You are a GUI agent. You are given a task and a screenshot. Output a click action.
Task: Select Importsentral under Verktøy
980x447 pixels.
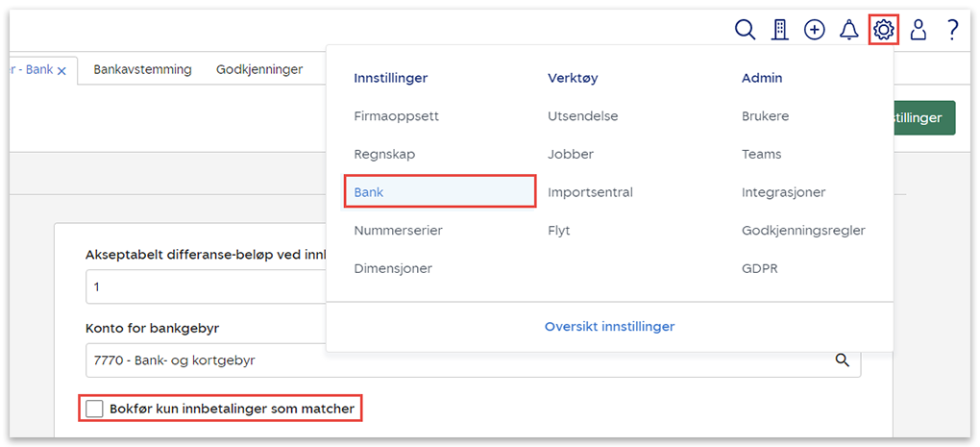click(590, 192)
